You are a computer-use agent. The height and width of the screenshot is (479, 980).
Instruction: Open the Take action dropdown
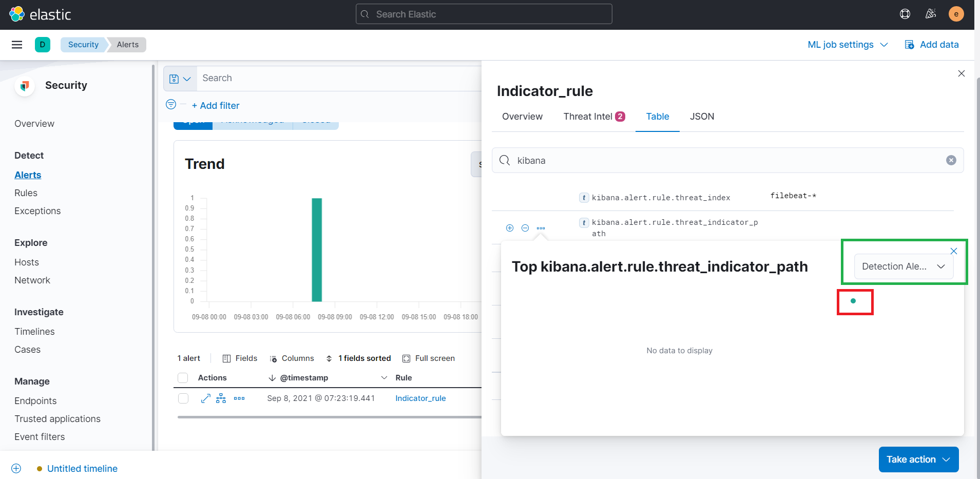coord(918,459)
